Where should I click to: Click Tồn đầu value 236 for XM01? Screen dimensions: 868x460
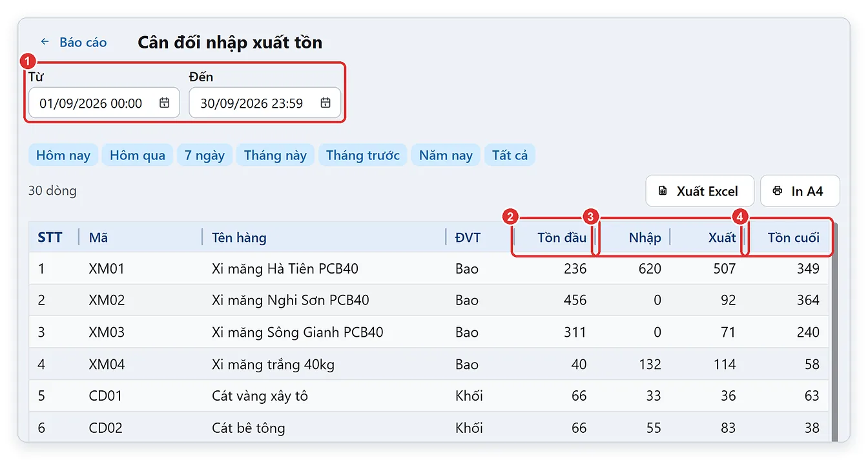tap(575, 268)
